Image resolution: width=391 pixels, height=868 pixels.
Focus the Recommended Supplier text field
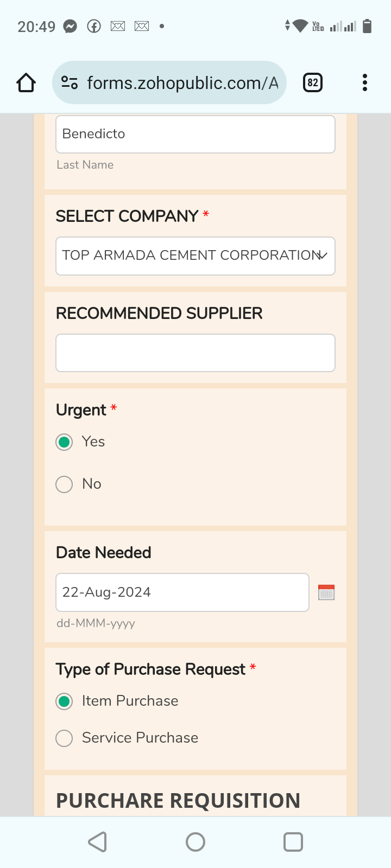click(195, 353)
